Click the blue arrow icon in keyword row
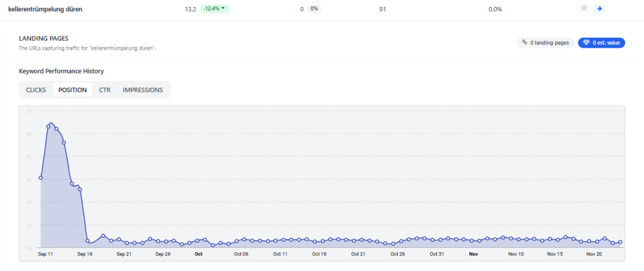 [x=599, y=9]
